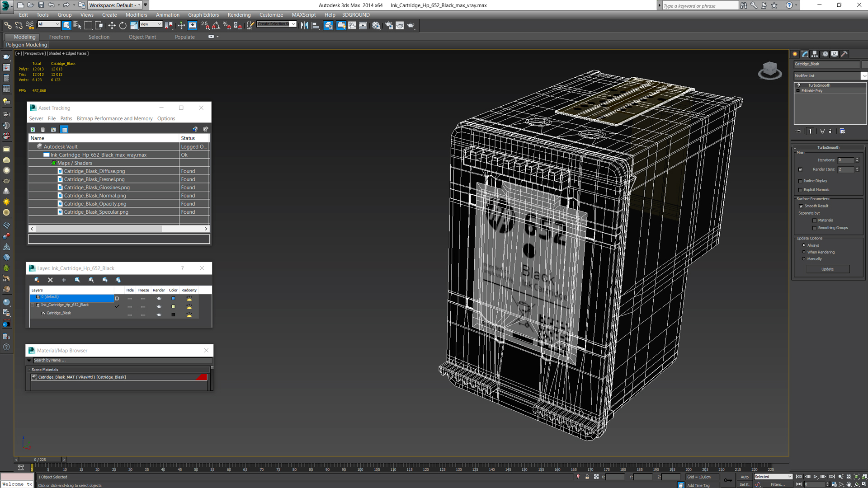Switch to the Motion command panel
The image size is (868, 488).
point(825,54)
